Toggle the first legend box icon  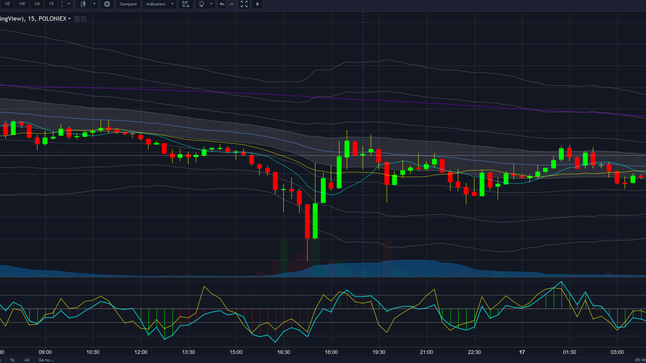click(x=77, y=19)
